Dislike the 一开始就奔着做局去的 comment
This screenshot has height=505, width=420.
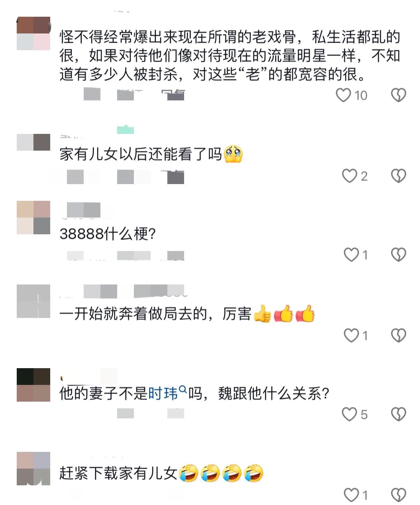pyautogui.click(x=399, y=335)
